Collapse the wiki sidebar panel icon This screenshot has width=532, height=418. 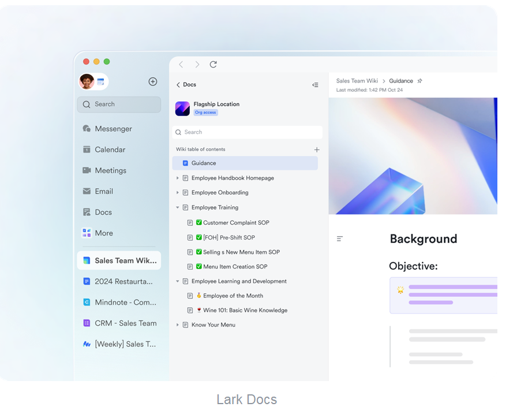(x=315, y=85)
